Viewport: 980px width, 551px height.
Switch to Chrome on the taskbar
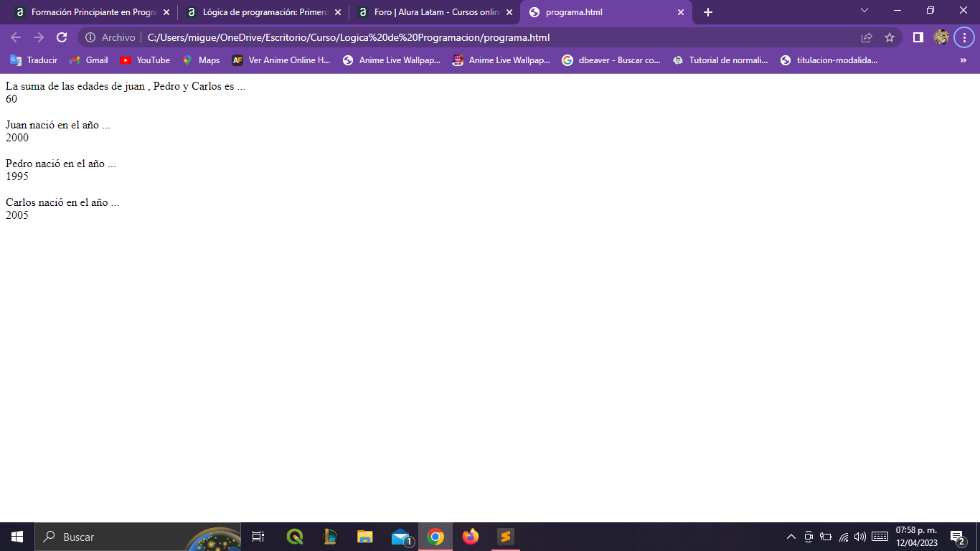435,537
